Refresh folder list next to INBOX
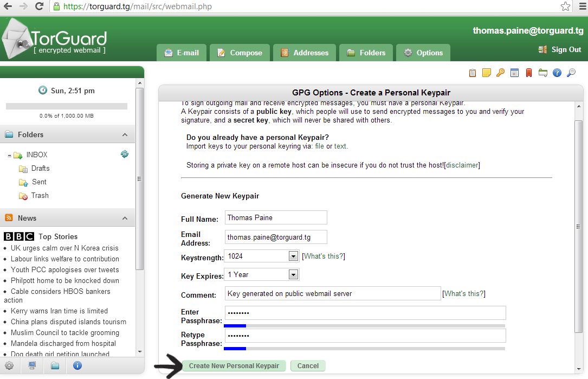 pos(125,155)
